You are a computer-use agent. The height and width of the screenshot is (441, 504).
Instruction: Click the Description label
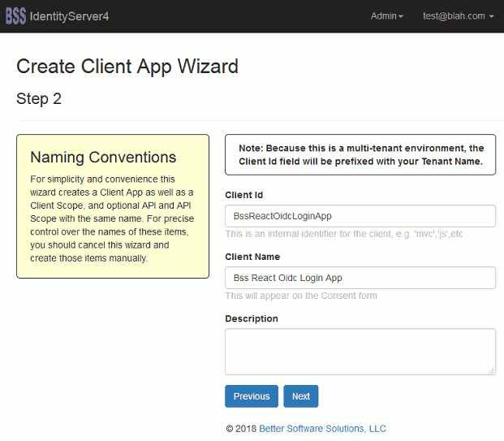point(252,318)
